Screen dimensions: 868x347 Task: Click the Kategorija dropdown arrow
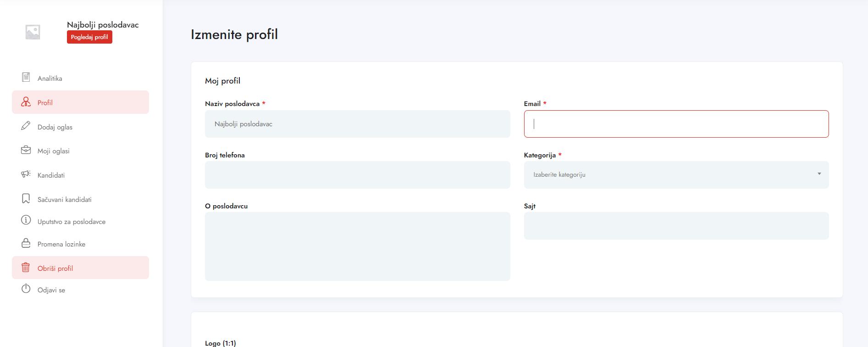point(819,174)
